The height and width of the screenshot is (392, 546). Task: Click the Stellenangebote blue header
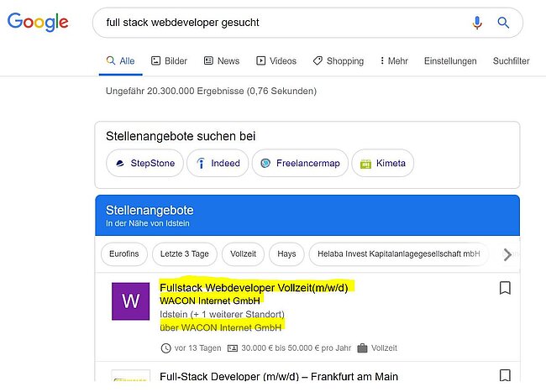click(x=307, y=215)
